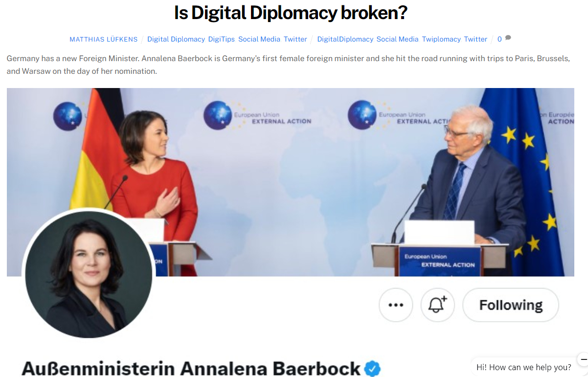588x377 pixels.
Task: Open the Social Media link after DigiTips
Action: 259,39
